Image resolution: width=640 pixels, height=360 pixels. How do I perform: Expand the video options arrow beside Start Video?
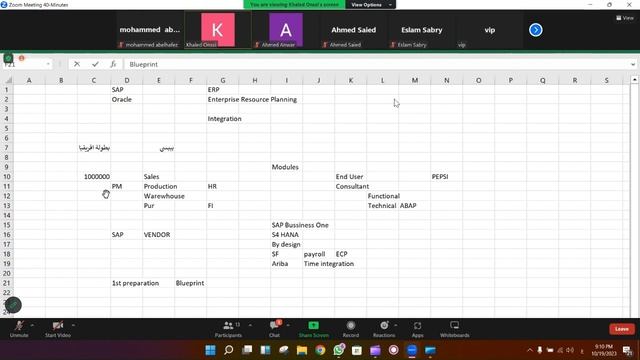point(73,325)
